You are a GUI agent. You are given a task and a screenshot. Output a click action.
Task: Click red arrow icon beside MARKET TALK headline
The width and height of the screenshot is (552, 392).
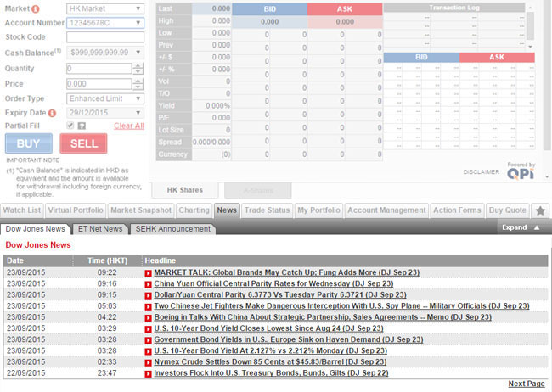pos(148,273)
